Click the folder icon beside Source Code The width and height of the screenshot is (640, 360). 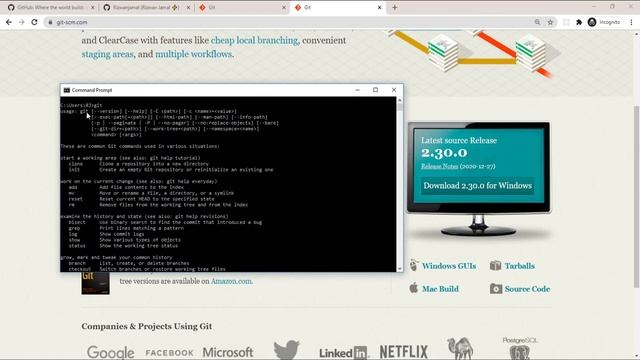(x=496, y=289)
